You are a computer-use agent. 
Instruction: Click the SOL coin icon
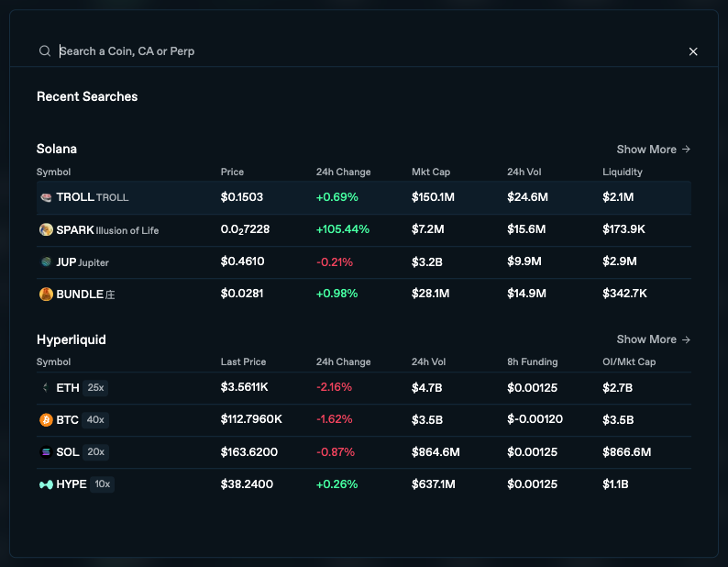46,452
